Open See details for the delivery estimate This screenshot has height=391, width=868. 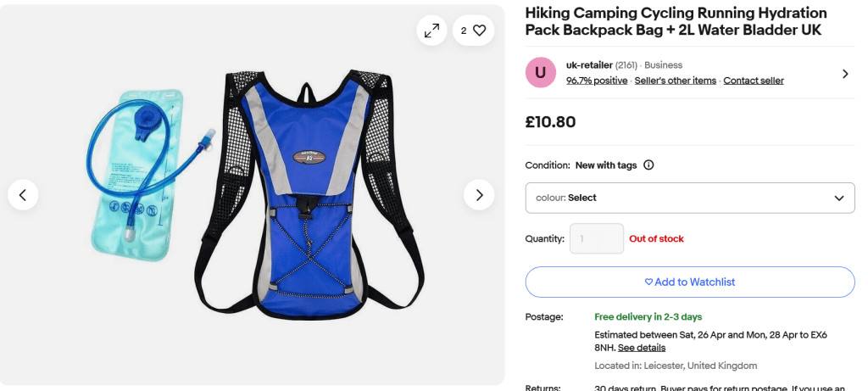pos(642,348)
